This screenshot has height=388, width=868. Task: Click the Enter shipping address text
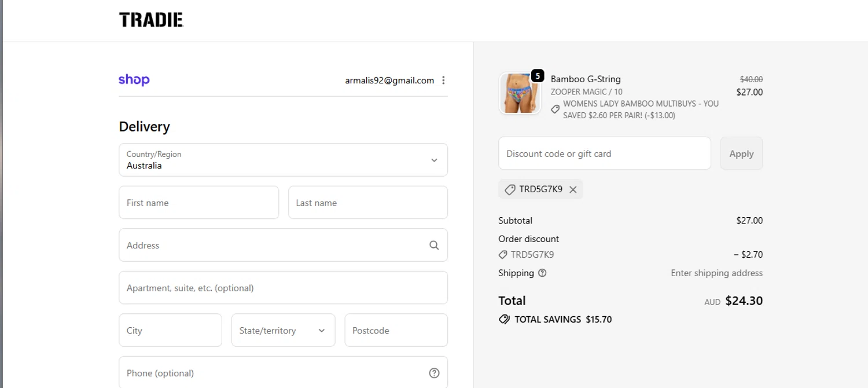coord(716,273)
